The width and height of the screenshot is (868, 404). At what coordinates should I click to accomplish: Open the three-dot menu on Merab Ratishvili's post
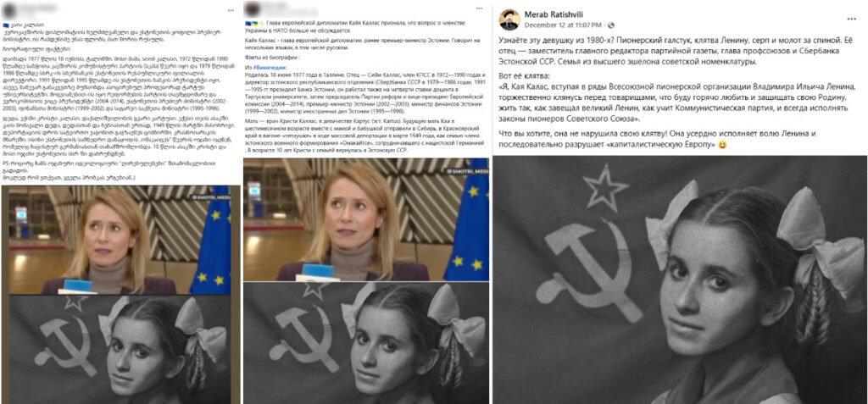[x=851, y=19]
